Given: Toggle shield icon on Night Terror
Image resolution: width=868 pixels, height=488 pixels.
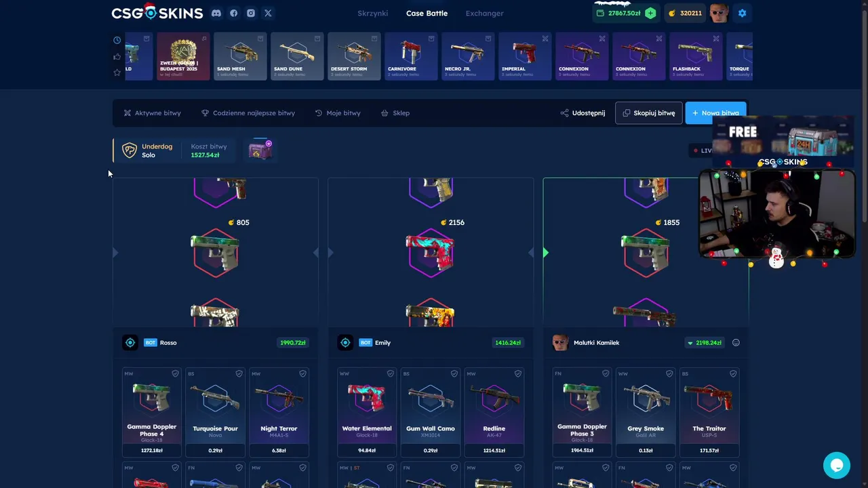Looking at the screenshot, I should tap(302, 373).
